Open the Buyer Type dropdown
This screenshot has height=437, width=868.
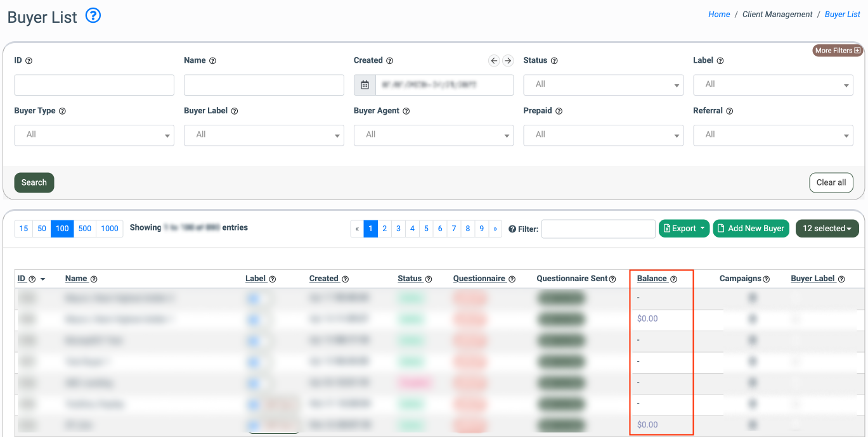coord(94,135)
